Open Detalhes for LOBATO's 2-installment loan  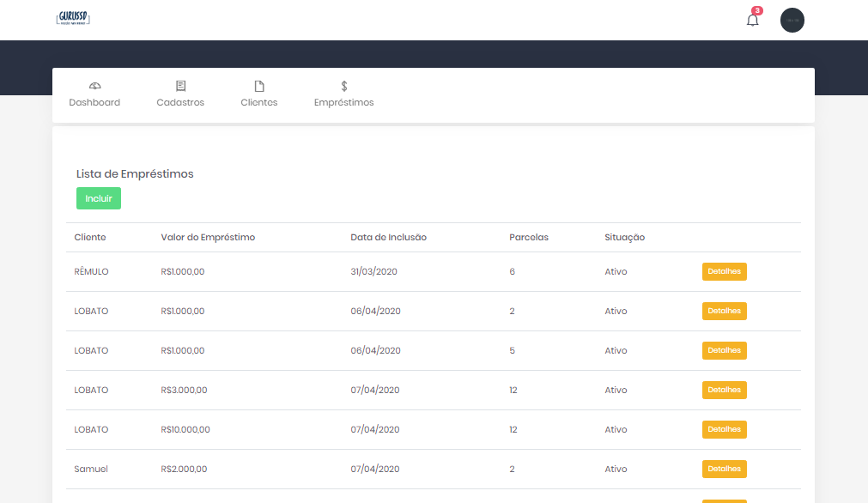tap(724, 311)
